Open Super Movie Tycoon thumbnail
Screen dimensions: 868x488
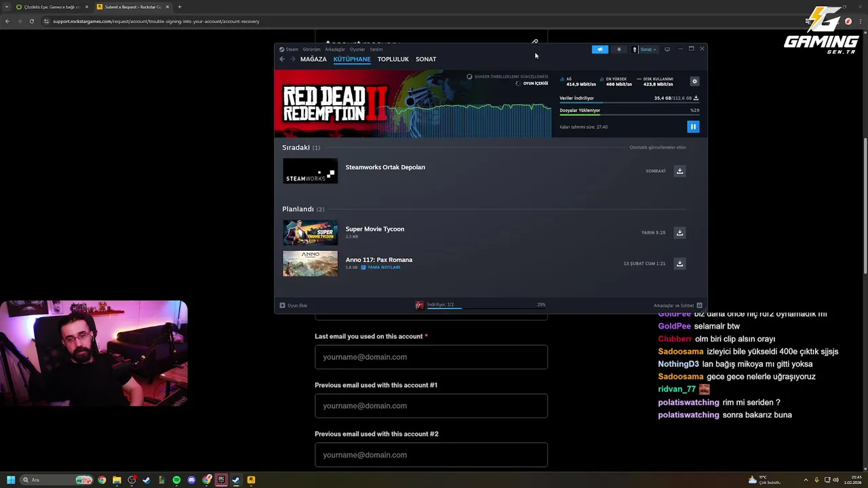(310, 232)
